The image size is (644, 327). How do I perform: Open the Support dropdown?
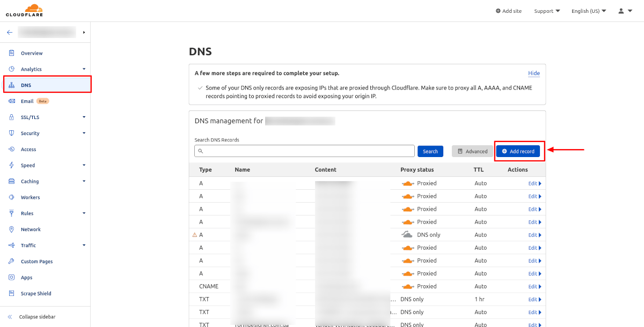tap(547, 11)
